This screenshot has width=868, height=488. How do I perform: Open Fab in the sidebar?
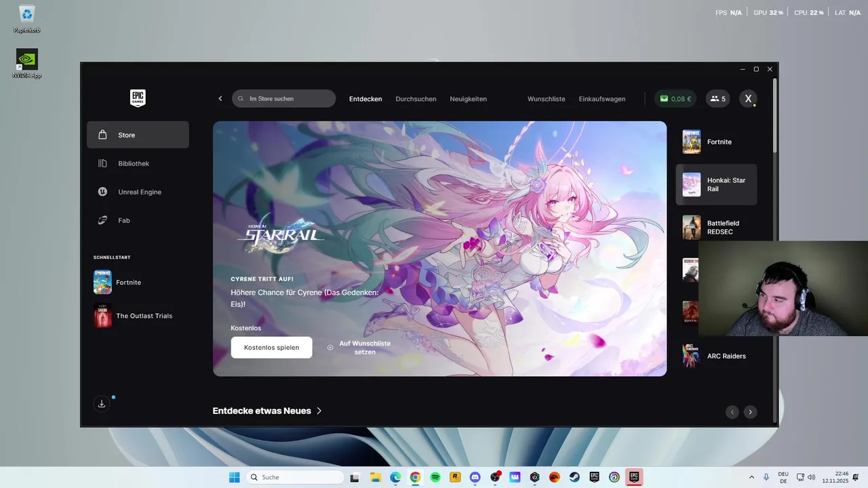click(x=138, y=220)
